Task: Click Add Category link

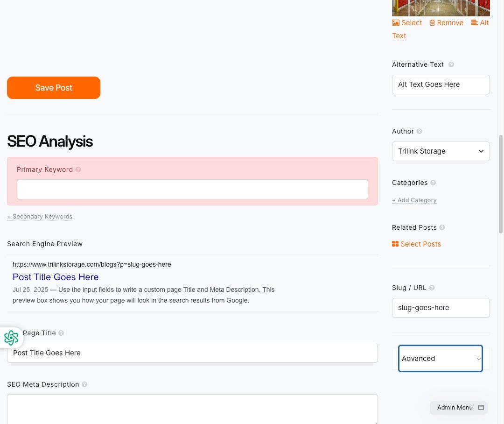Action: coord(414,200)
